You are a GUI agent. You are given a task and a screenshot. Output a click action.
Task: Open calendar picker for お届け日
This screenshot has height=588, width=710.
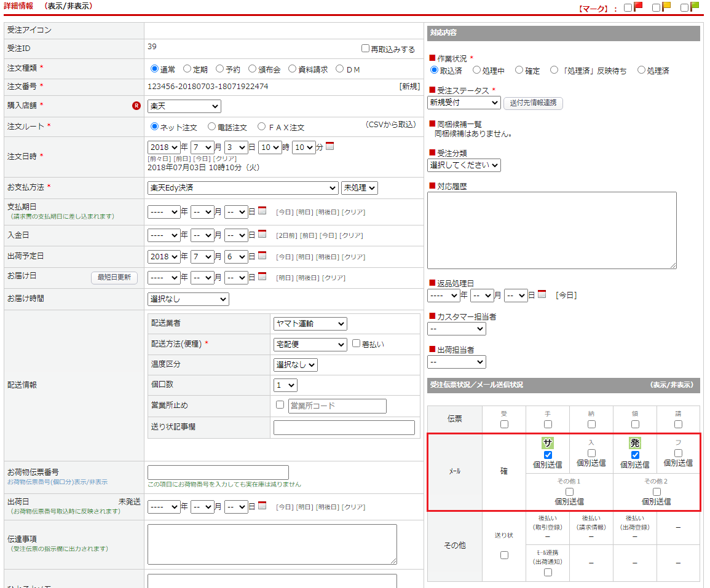click(262, 276)
